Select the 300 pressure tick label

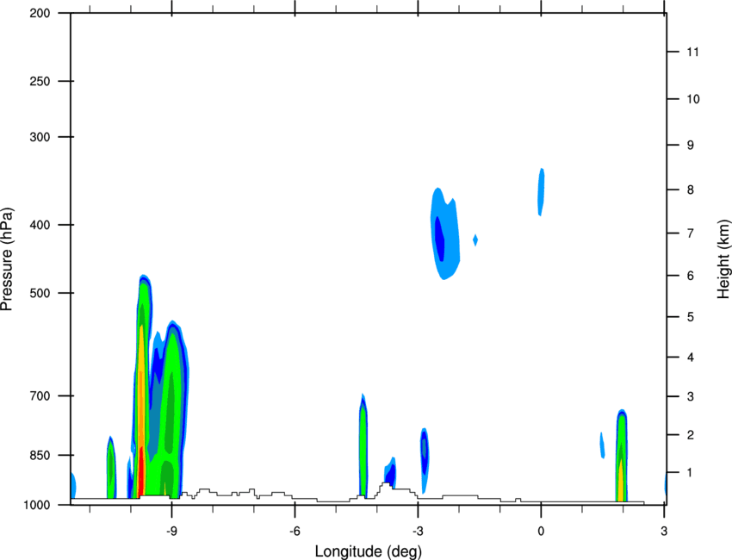[x=40, y=137]
